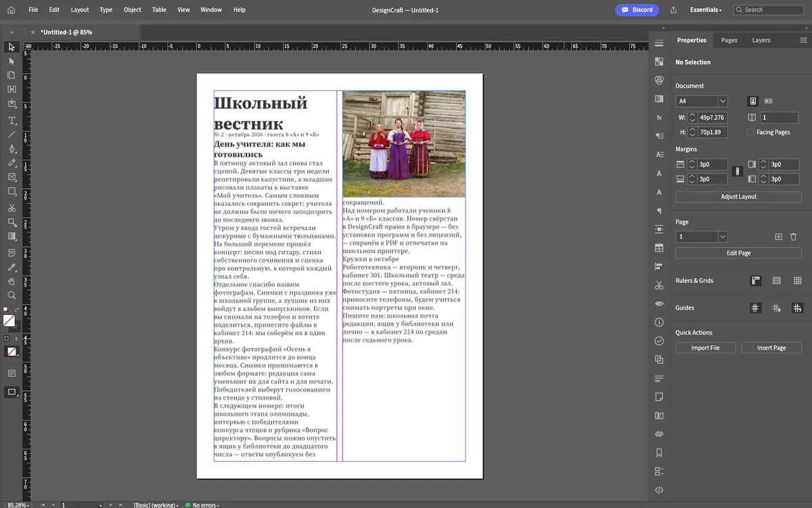Image resolution: width=812 pixels, height=508 pixels.
Task: Expand the Page number dropdown
Action: [x=723, y=236]
